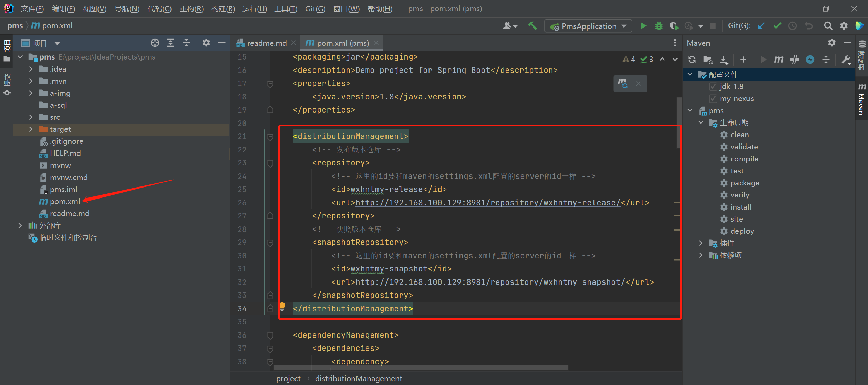The image size is (868, 385).
Task: Click the editor vertical scrollbar thumb
Action: [679, 122]
